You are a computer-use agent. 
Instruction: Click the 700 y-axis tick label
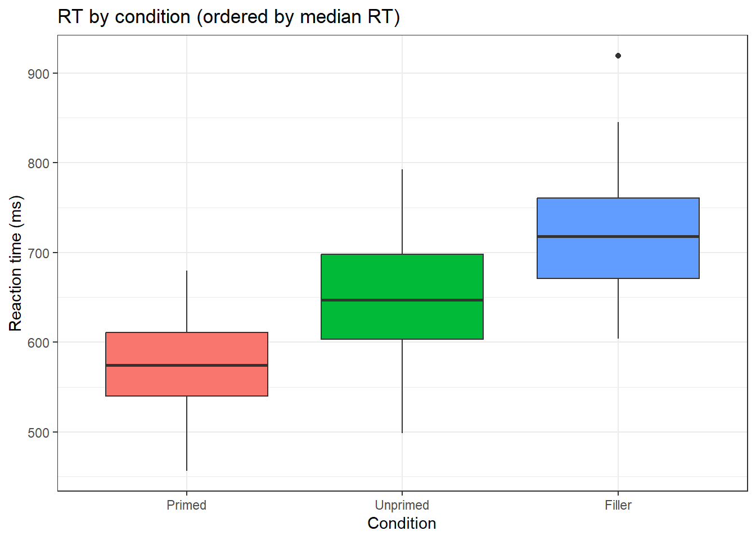39,253
